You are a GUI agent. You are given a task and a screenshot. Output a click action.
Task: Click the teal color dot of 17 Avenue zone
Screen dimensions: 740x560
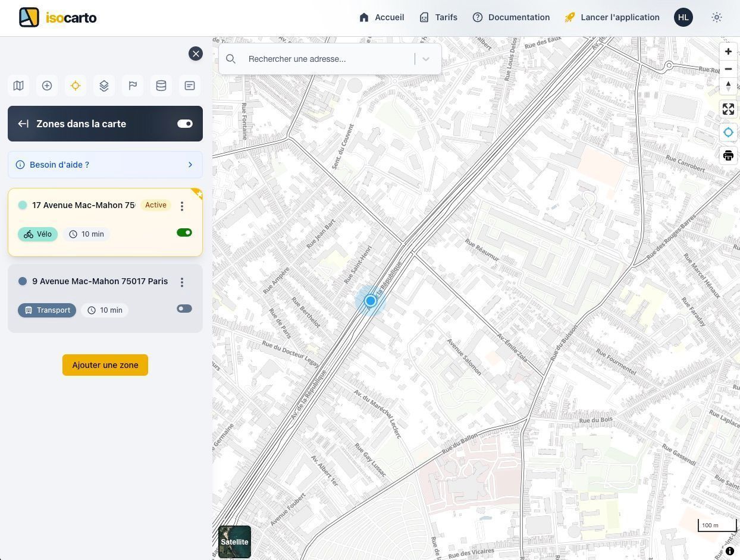(23, 205)
